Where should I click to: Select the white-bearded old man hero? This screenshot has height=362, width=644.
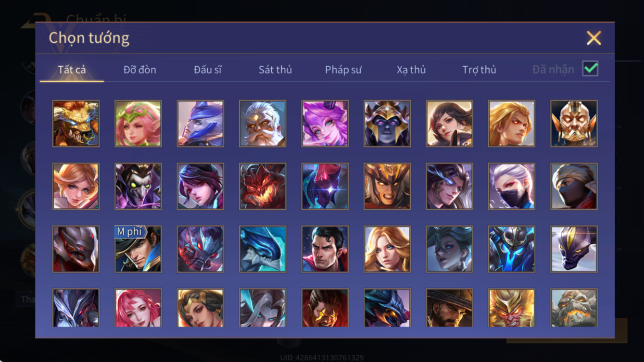point(263,124)
